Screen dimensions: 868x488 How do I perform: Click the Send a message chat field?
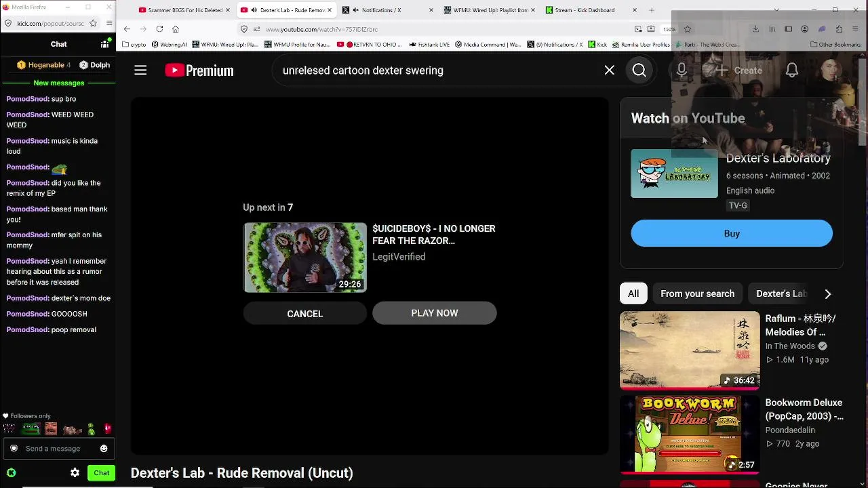pyautogui.click(x=60, y=449)
